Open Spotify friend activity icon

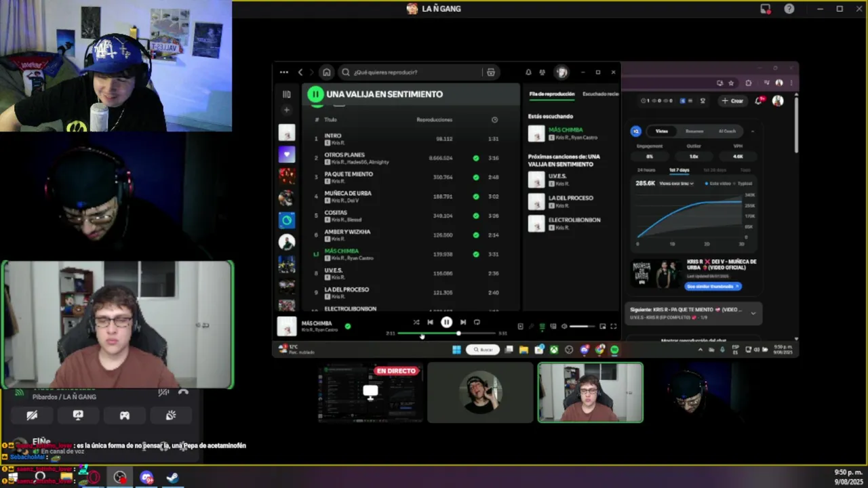542,72
